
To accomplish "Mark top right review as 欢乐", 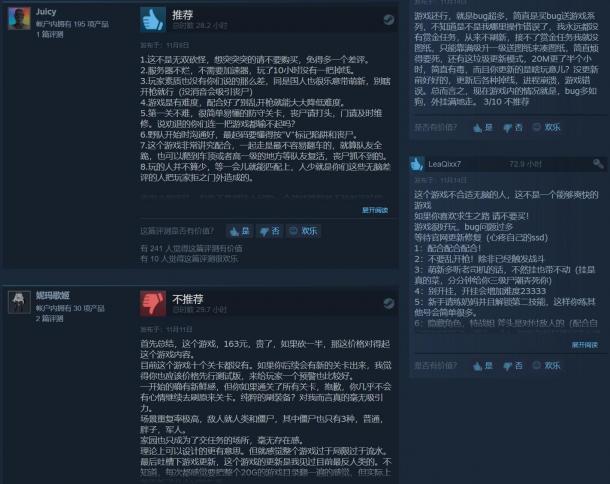I will pyautogui.click(x=546, y=127).
